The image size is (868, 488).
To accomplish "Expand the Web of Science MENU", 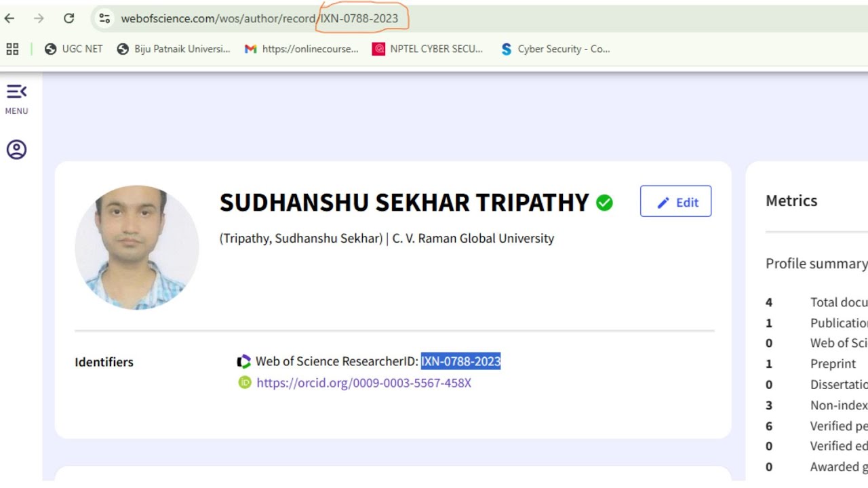I will tap(16, 98).
